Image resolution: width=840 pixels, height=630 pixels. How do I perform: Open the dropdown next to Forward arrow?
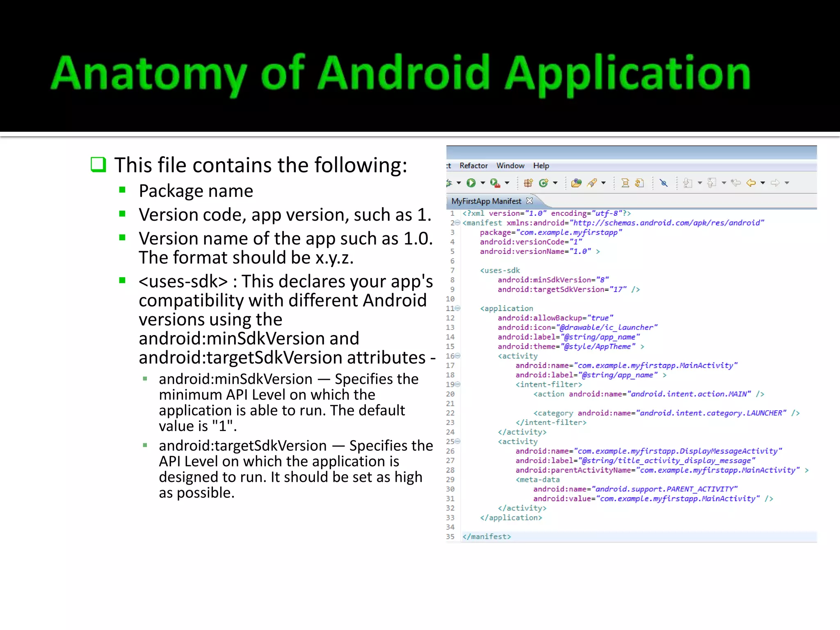787,183
